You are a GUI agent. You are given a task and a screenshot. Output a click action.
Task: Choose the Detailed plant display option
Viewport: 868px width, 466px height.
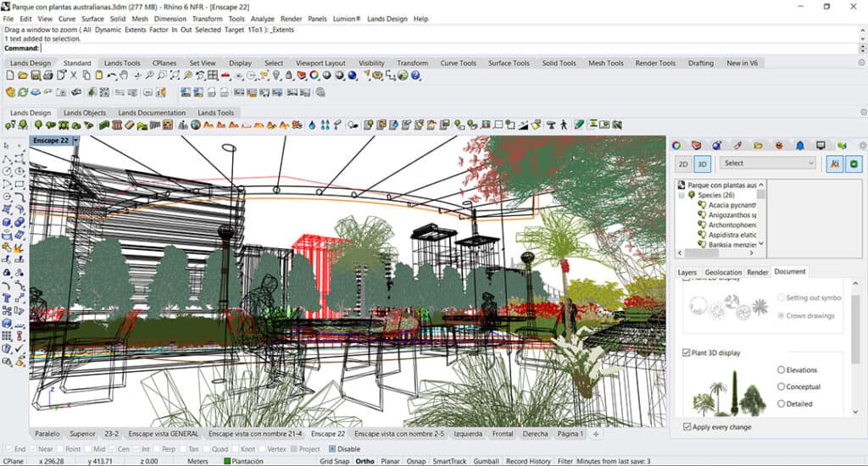tap(781, 404)
